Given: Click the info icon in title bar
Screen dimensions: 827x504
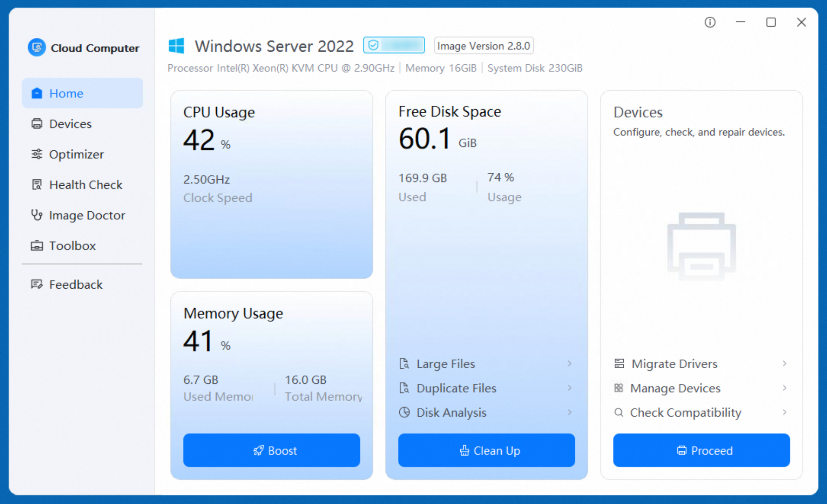Looking at the screenshot, I should point(710,22).
